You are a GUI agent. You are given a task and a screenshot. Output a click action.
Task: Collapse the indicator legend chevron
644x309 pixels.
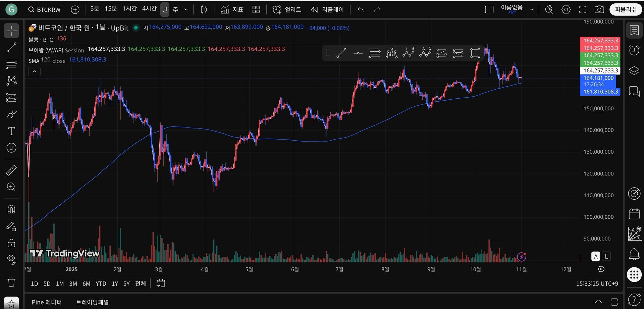tap(34, 71)
